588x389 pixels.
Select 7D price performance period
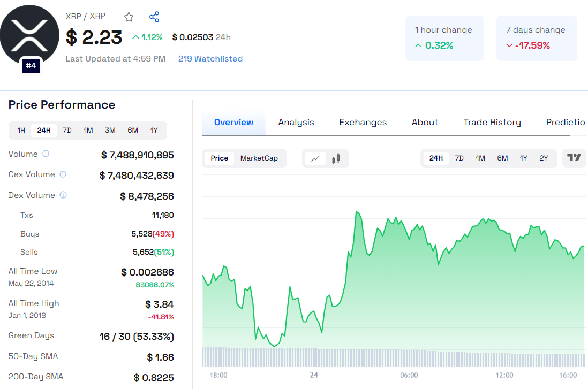point(67,131)
